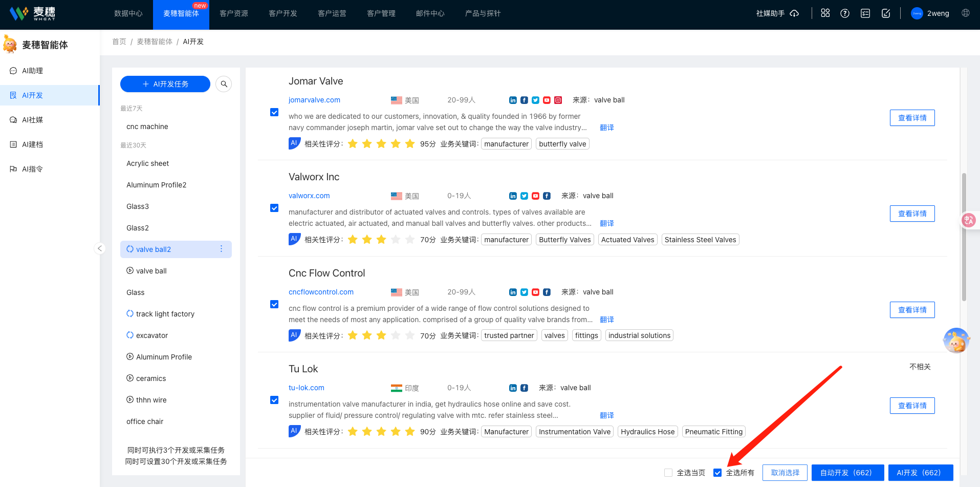Select the track light factory task
This screenshot has width=980, height=487.
click(x=176, y=314)
